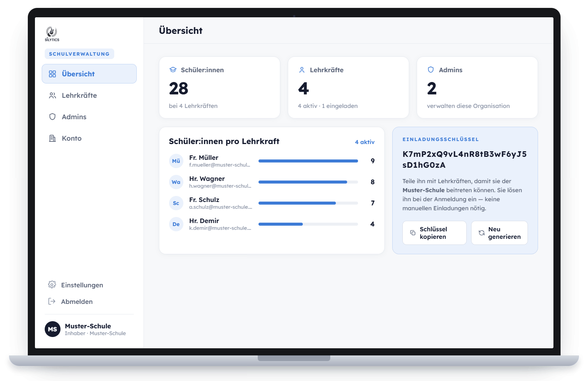Click the name Fr. Schulz

point(204,200)
